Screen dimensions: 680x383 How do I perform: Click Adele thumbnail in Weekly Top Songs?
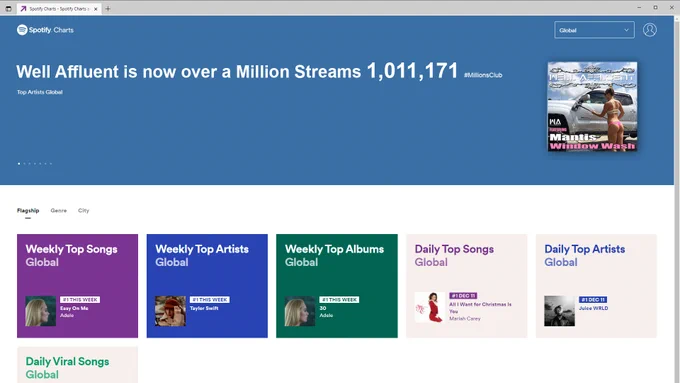click(x=40, y=311)
